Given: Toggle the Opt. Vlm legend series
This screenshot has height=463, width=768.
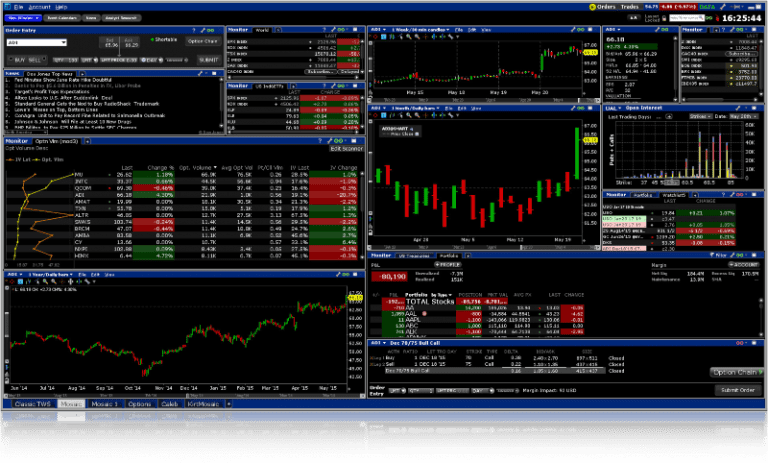Looking at the screenshot, I should coord(49,160).
